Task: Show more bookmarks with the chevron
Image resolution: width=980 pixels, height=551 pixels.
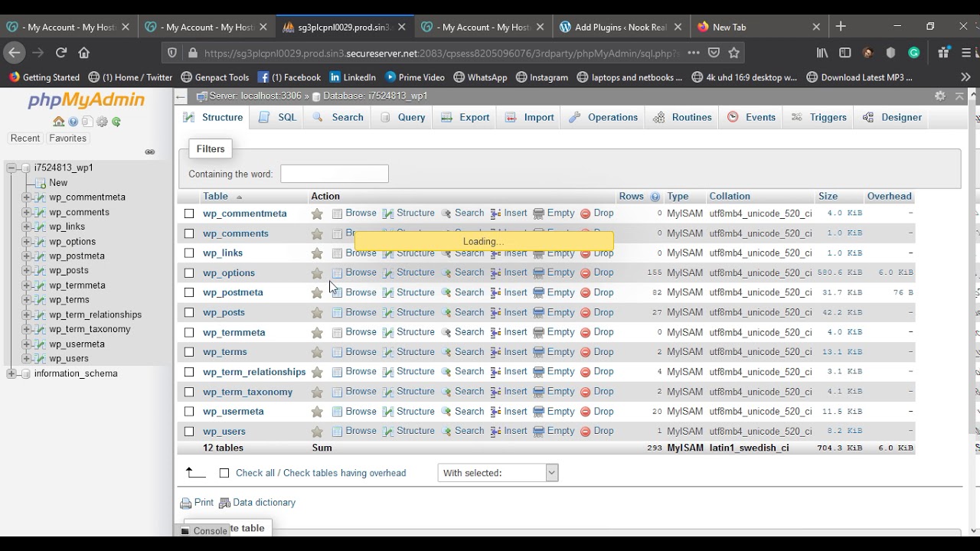Action: click(x=965, y=77)
